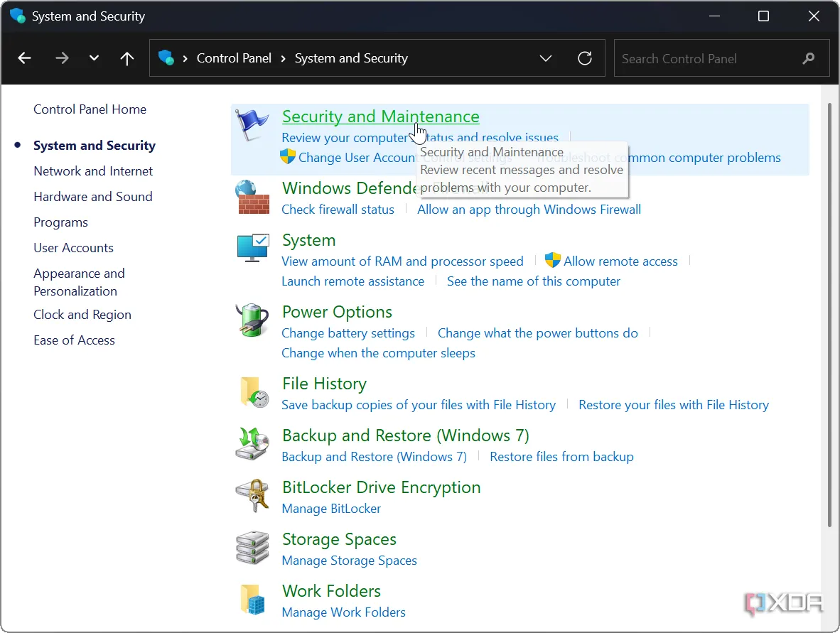Click Change battery settings link

point(348,333)
